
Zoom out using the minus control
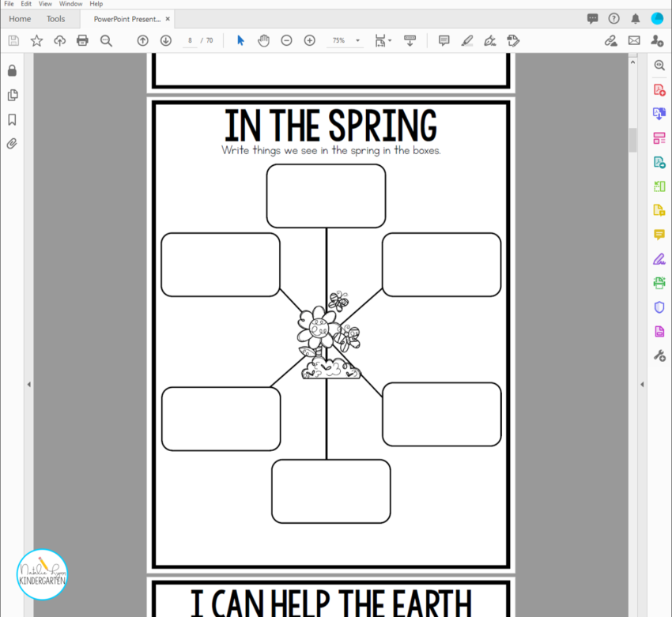click(x=286, y=40)
